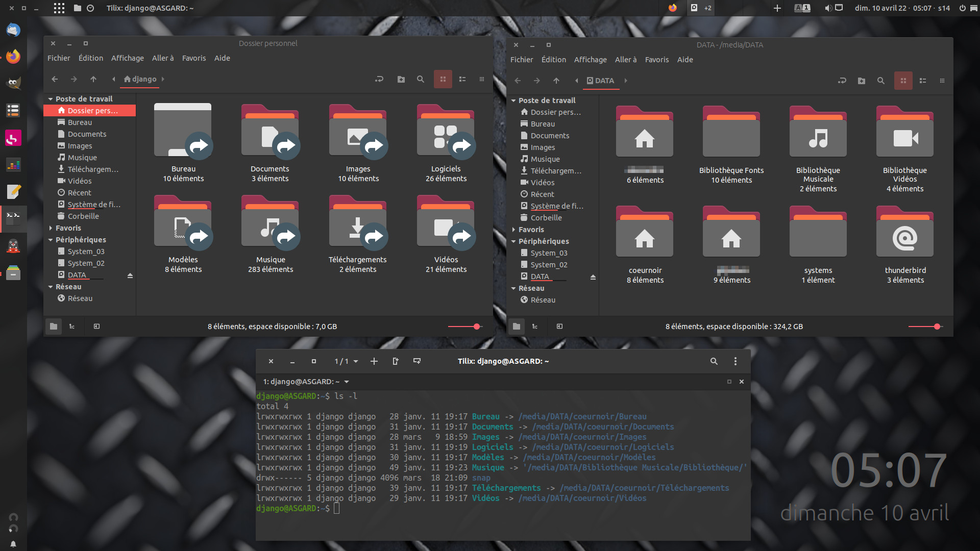
Task: Click the search icon in the Dossier personnel toolbar
Action: click(420, 79)
